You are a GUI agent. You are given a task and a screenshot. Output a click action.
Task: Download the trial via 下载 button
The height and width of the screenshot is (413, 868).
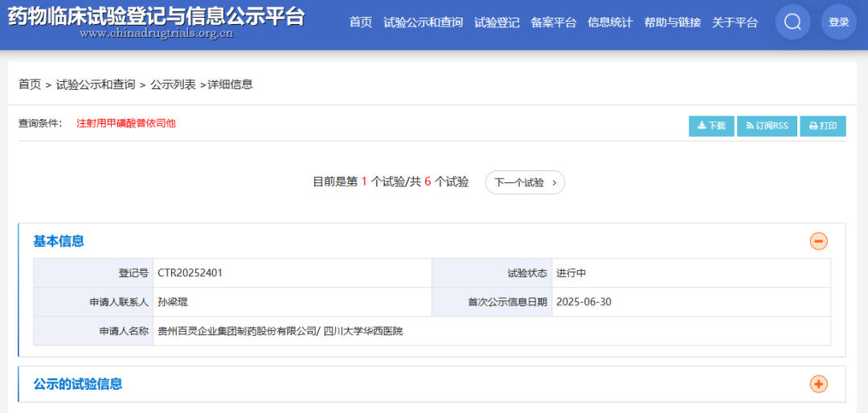tap(711, 126)
